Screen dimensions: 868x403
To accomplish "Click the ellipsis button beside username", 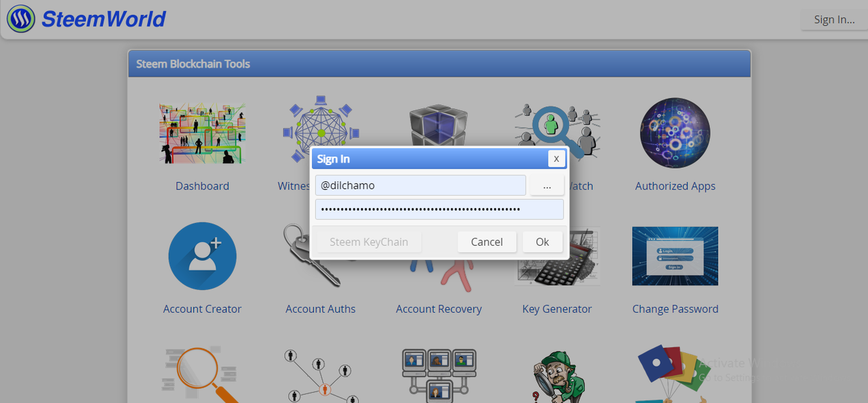I will coord(547,185).
